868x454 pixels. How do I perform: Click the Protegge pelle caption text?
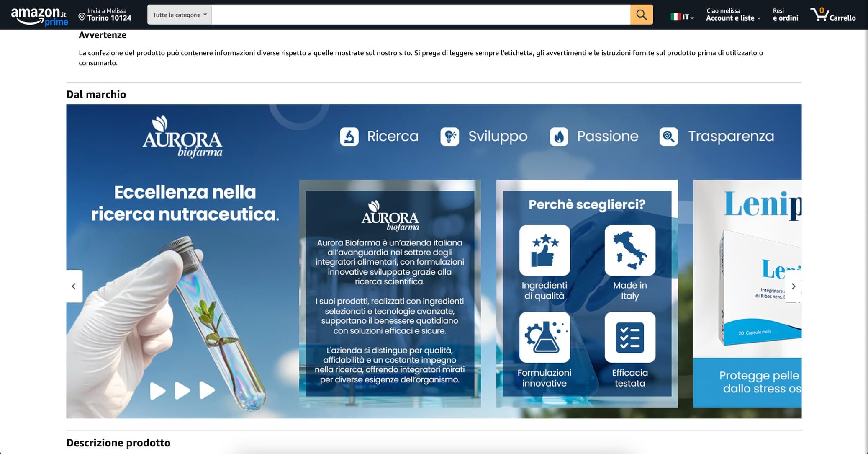click(x=760, y=382)
